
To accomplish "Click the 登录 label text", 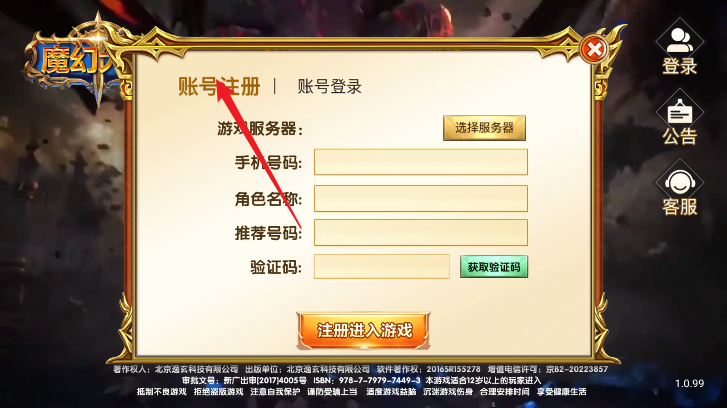I will [679, 66].
